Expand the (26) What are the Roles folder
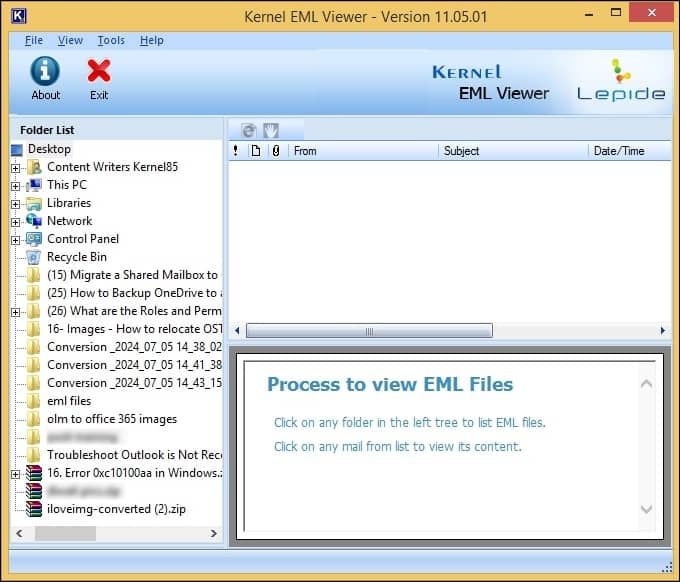Image resolution: width=680 pixels, height=582 pixels. point(16,312)
